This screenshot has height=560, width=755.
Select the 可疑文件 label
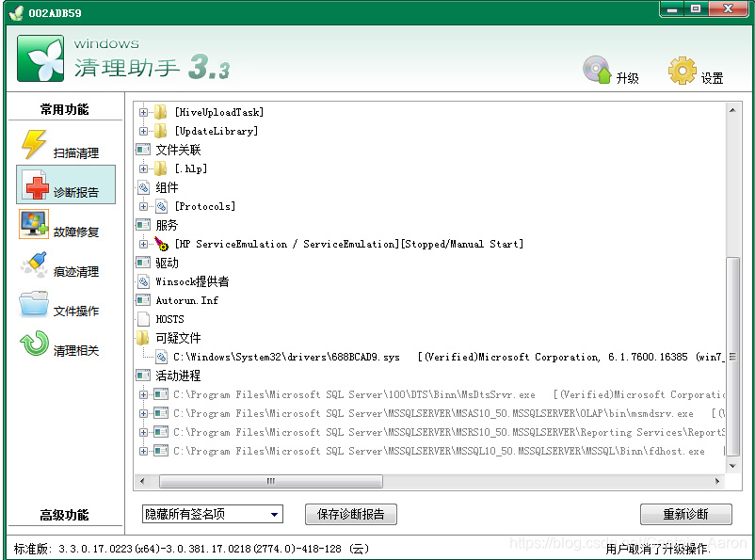(178, 338)
